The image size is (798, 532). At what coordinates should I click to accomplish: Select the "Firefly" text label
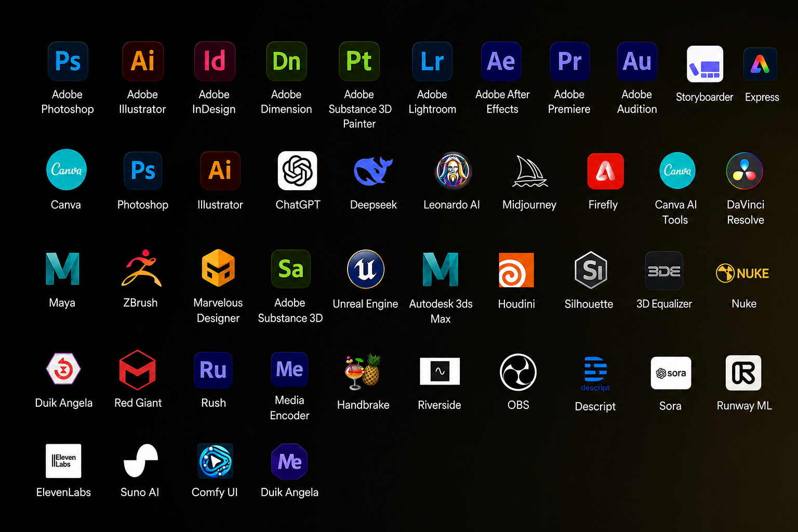603,205
